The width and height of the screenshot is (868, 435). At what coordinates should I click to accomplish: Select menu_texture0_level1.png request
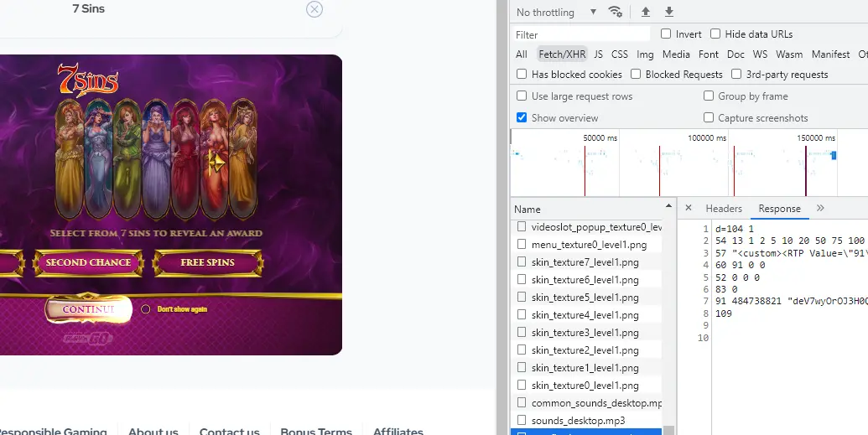tap(587, 245)
